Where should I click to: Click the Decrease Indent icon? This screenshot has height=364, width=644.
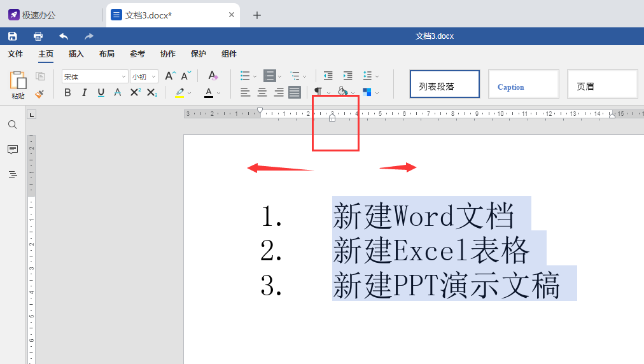pyautogui.click(x=328, y=76)
